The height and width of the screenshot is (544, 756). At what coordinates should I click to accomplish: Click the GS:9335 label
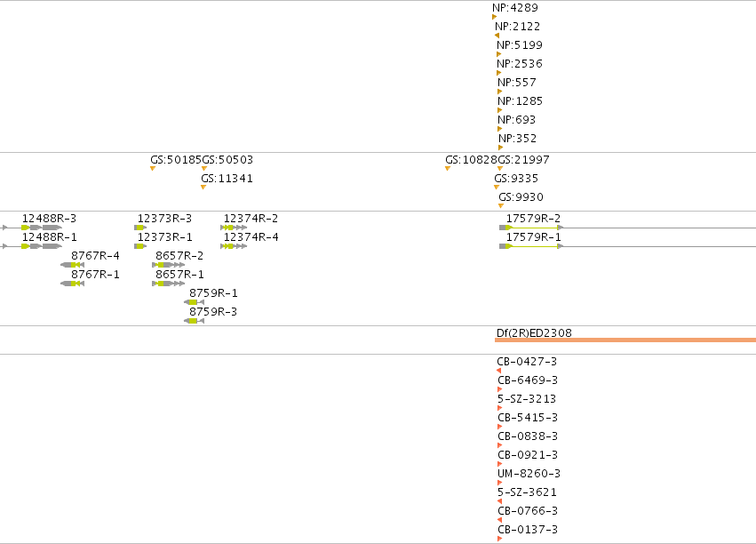pos(516,179)
